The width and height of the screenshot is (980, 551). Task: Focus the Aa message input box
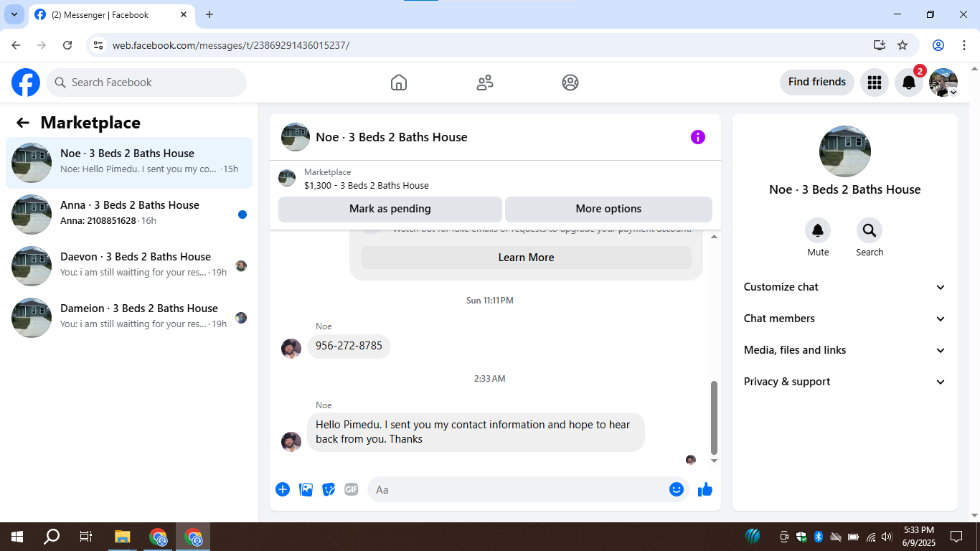coord(528,489)
